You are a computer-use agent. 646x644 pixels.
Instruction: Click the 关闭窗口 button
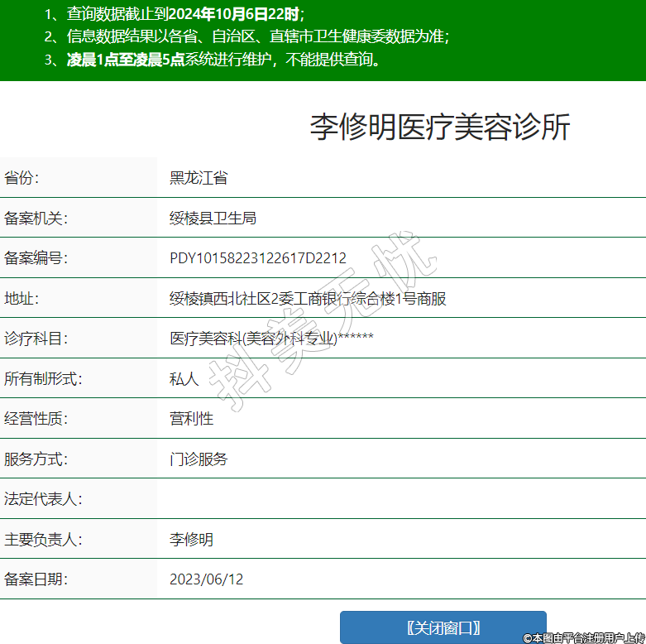(x=443, y=627)
